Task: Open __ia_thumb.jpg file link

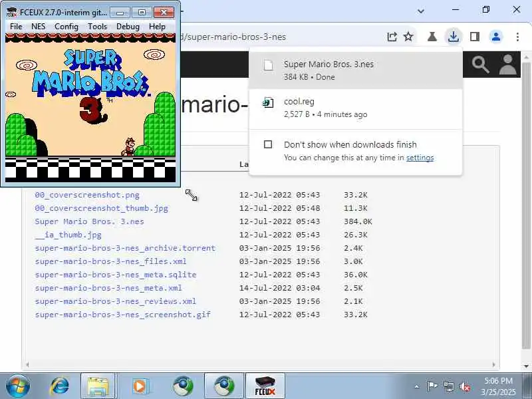Action: (x=68, y=235)
